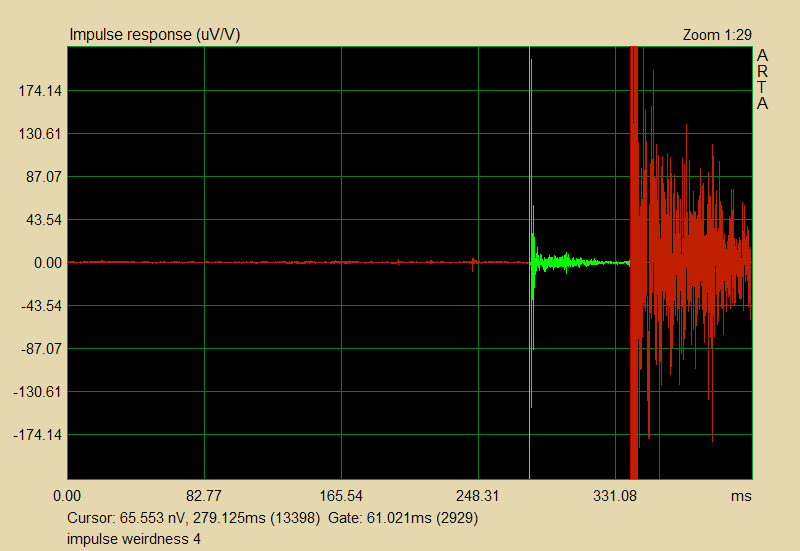Image resolution: width=800 pixels, height=551 pixels.
Task: Click the 0.00 time-axis label
Action: pos(67,496)
